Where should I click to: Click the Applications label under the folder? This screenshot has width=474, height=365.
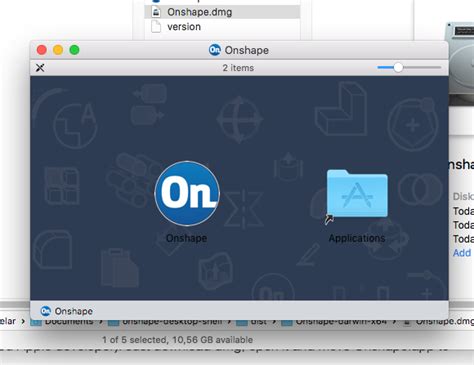click(357, 238)
